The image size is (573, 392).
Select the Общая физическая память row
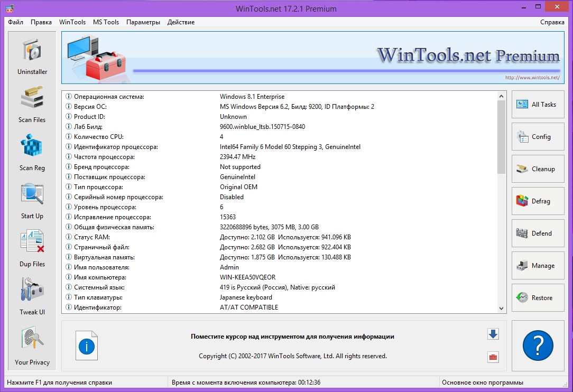280,227
